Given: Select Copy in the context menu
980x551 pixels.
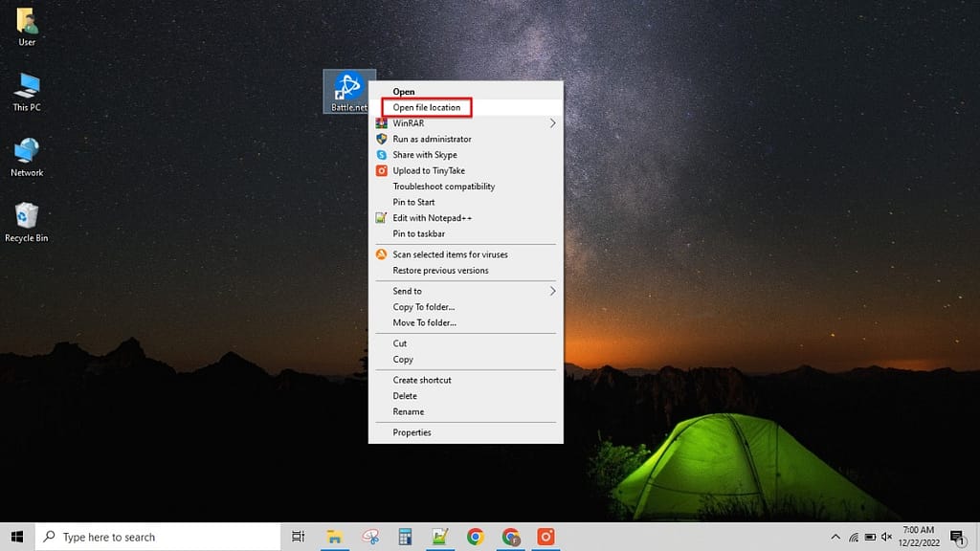Looking at the screenshot, I should (466, 360).
